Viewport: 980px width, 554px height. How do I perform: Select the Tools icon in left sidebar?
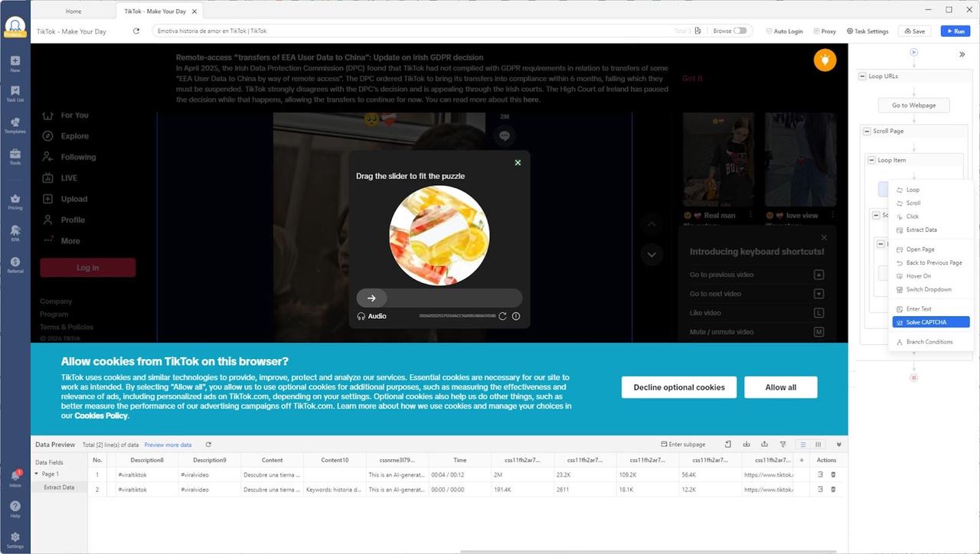[15, 155]
